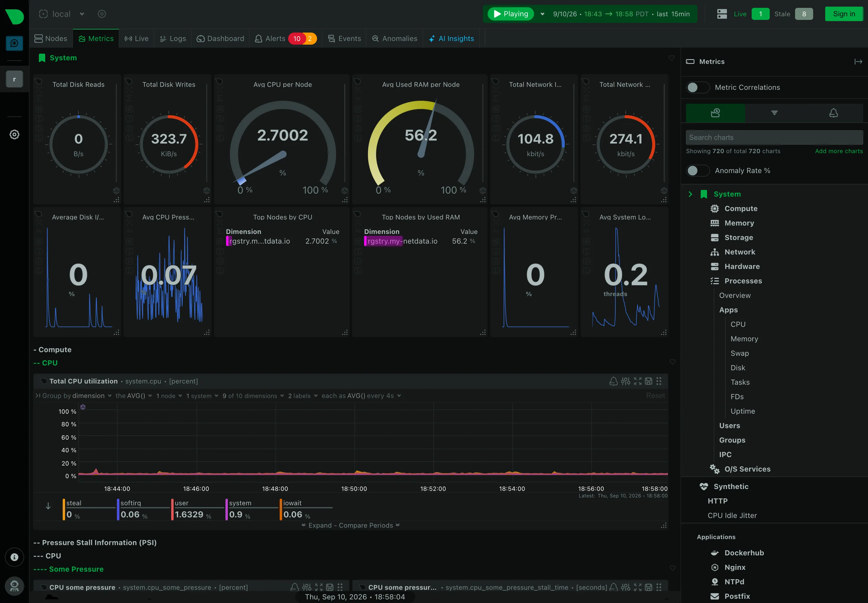The image size is (868, 603).
Task: Open AI Insights tab
Action: 451,39
